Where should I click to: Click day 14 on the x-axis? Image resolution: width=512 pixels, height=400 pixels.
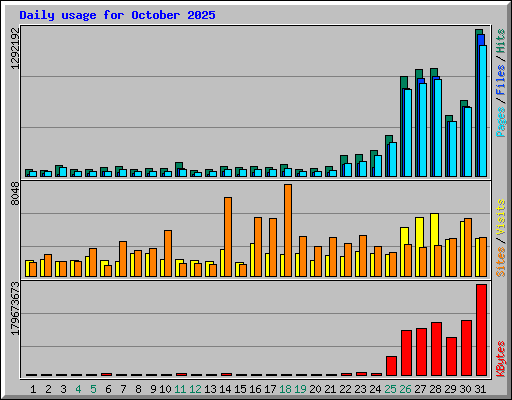pyautogui.click(x=225, y=389)
